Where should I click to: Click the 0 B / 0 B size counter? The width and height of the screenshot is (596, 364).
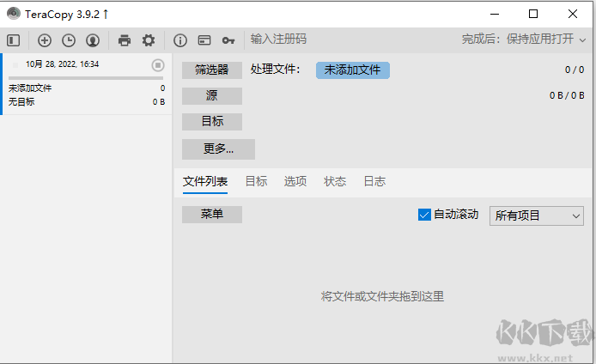(567, 96)
